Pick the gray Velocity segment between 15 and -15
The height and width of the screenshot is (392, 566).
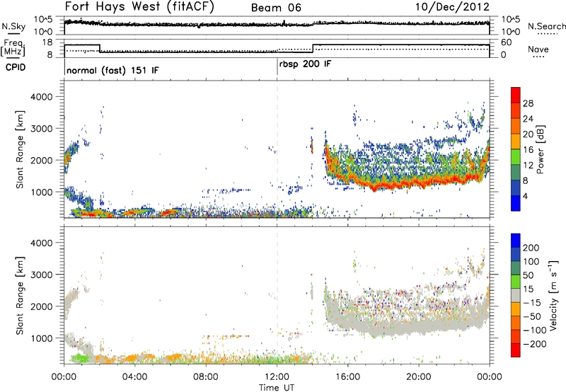tap(516, 295)
